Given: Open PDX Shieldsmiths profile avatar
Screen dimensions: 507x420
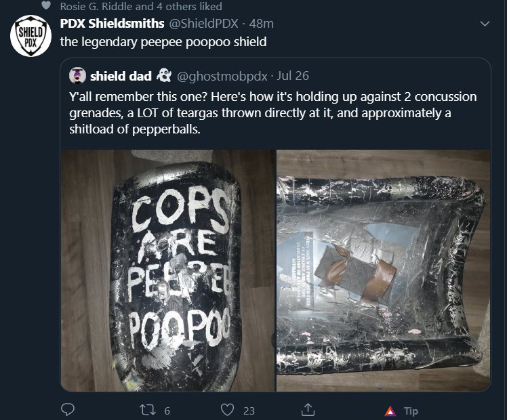Looking at the screenshot, I should 31,36.
